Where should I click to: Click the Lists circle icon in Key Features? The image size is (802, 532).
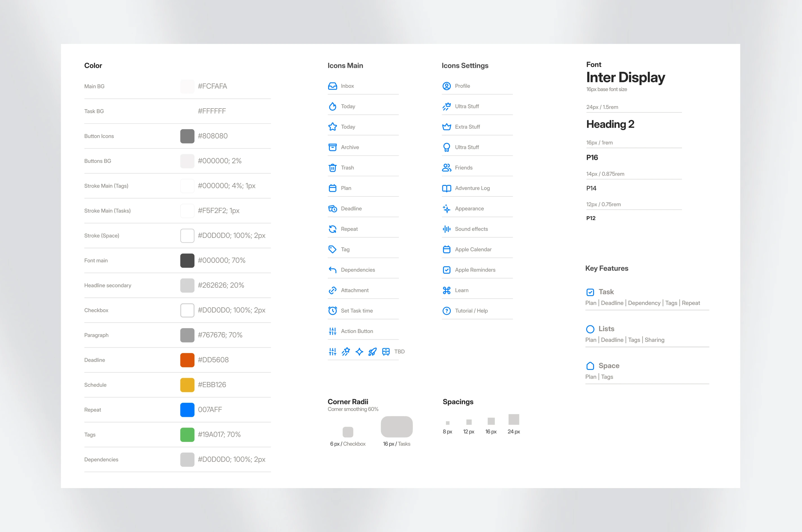(590, 329)
